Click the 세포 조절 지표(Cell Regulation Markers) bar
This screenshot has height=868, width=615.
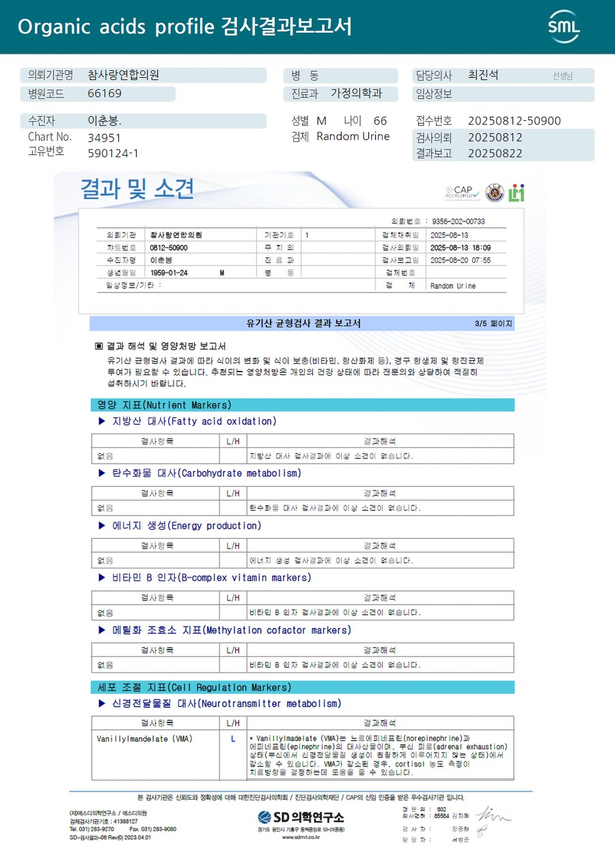(302, 687)
